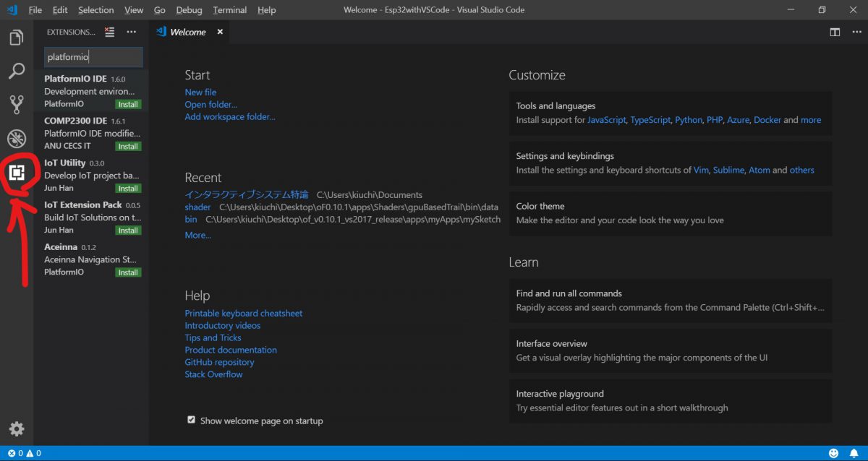This screenshot has width=868, height=461.
Task: Select COMP2300 IDE extension title in list
Action: click(x=75, y=121)
